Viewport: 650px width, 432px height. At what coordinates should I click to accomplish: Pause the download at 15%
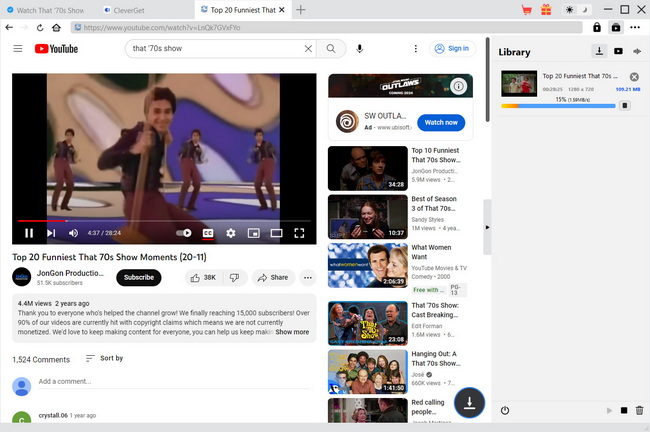(625, 105)
